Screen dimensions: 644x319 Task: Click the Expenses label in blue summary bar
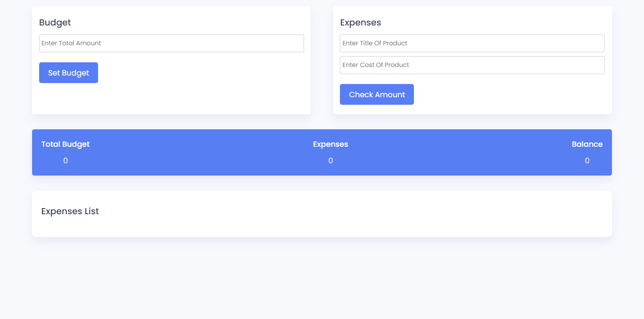coord(330,144)
